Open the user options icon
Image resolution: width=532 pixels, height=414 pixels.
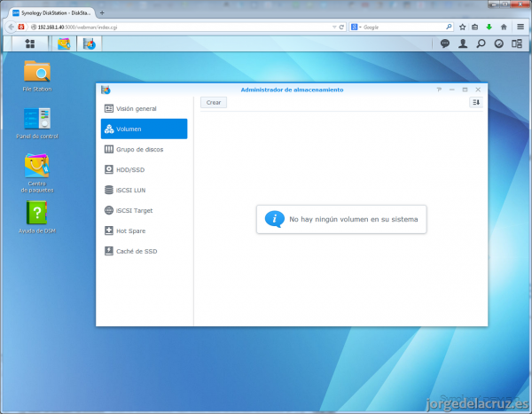tap(463, 43)
